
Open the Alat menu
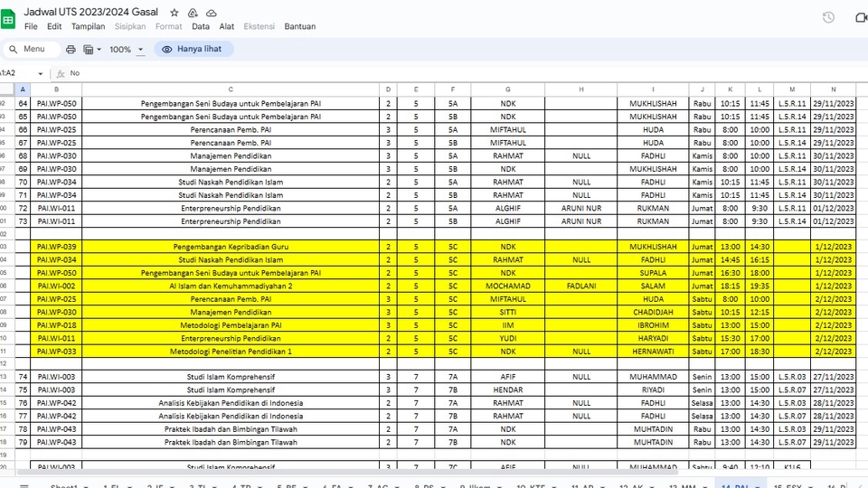tap(226, 26)
